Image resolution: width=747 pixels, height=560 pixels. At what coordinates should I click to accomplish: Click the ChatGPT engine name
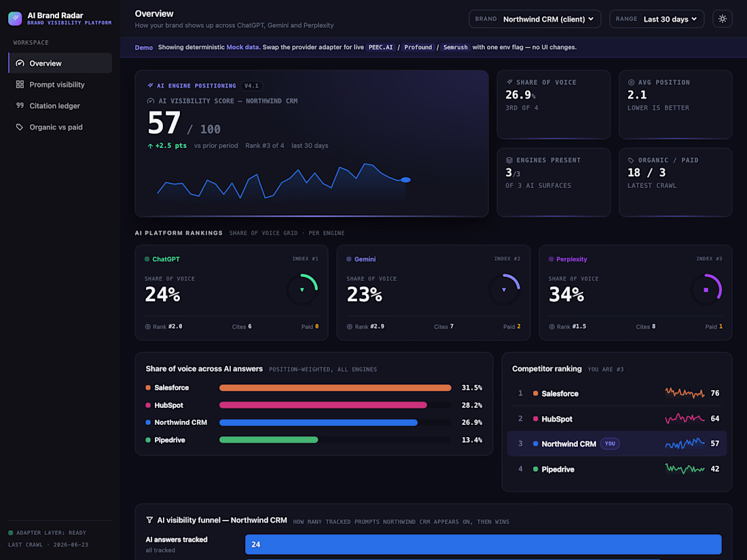(166, 259)
